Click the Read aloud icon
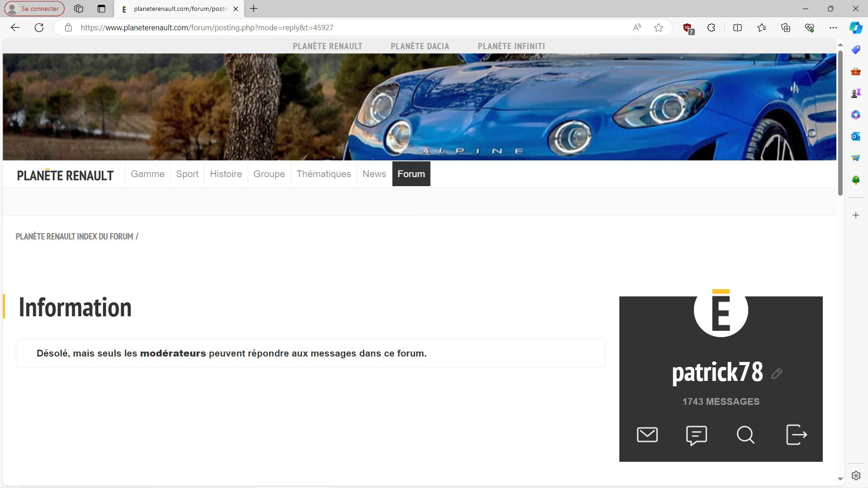The width and height of the screenshot is (868, 488). coord(637,28)
